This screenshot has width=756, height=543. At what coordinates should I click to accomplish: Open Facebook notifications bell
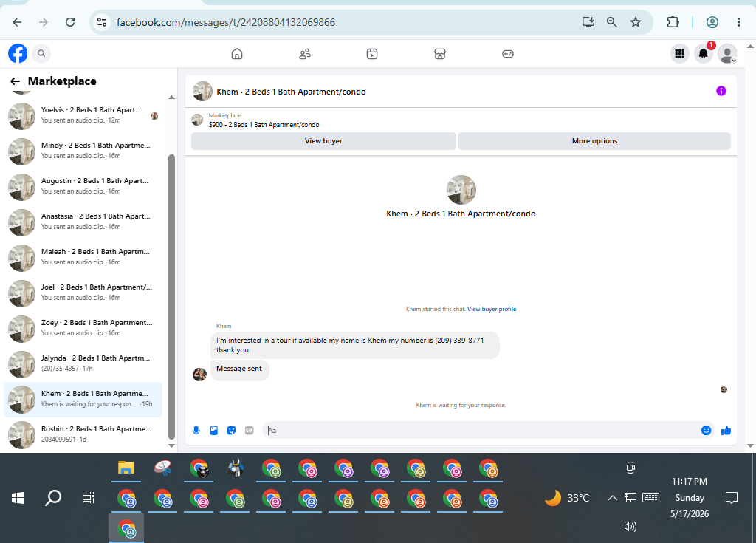pyautogui.click(x=704, y=54)
